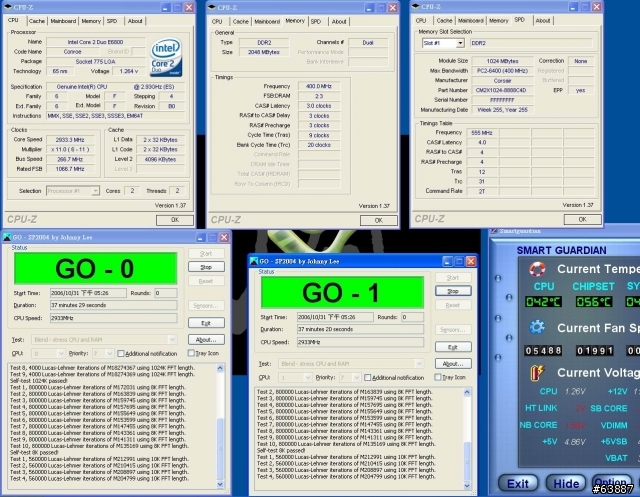Screen dimensions: 640x497
Task: Hide the Smart Guardian panel
Action: (566, 484)
